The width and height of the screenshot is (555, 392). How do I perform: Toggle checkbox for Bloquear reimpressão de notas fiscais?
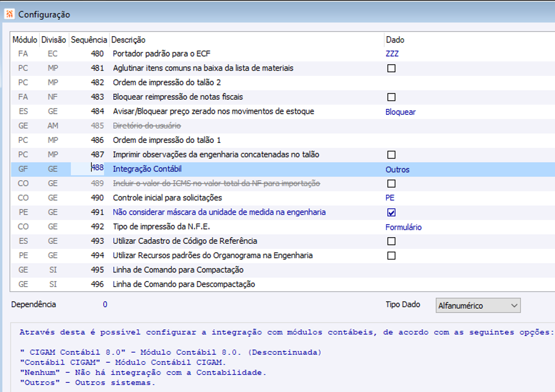tap(391, 97)
